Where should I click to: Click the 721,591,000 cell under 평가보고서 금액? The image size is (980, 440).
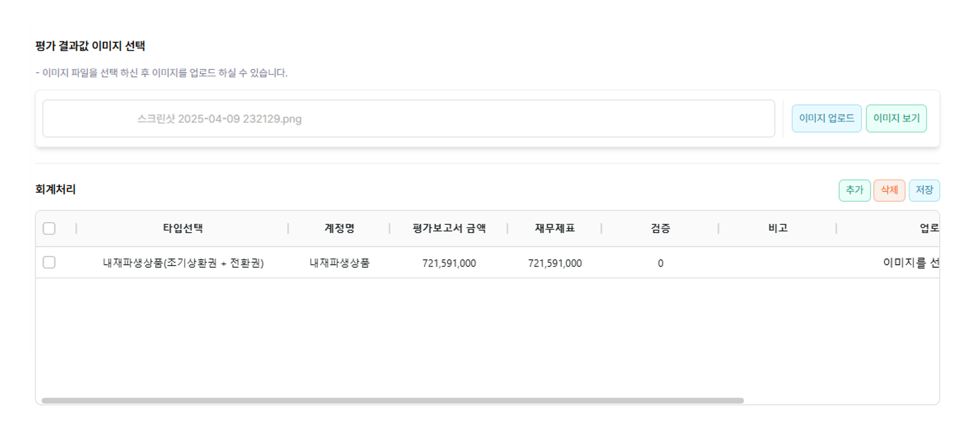coord(449,263)
